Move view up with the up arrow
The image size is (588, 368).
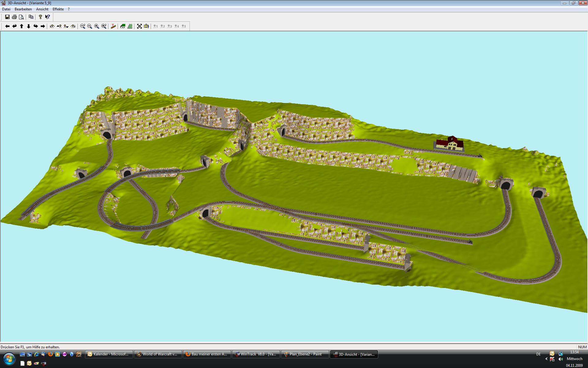(x=21, y=26)
